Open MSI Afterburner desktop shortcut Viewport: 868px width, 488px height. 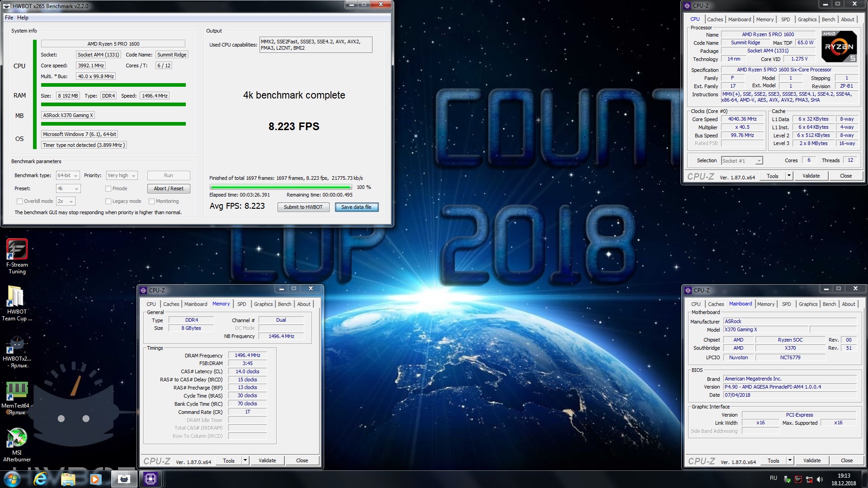(17, 445)
